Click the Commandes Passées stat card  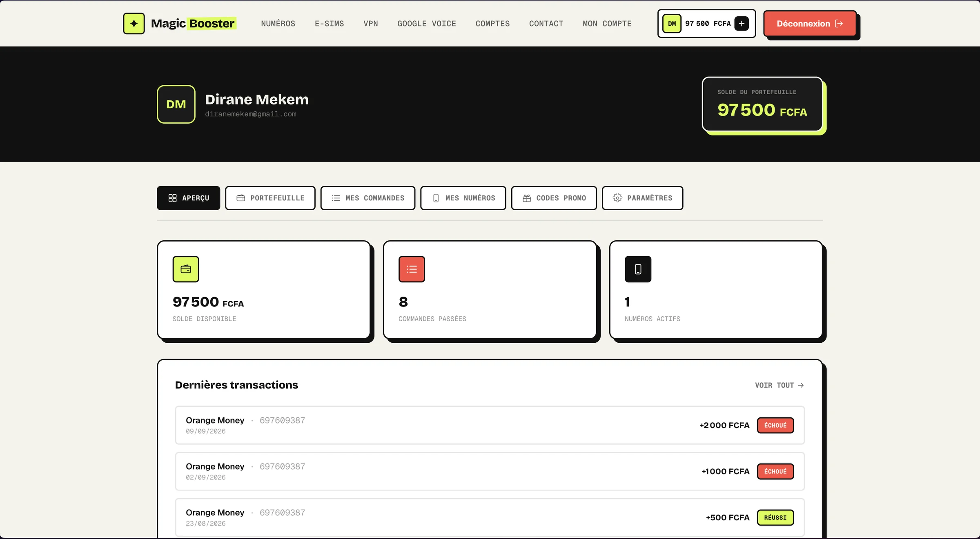click(490, 290)
